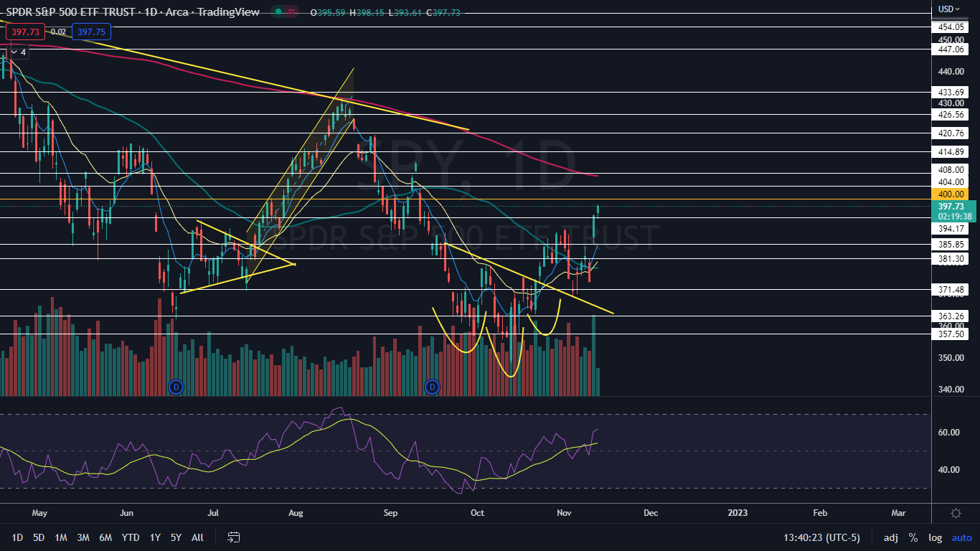The width and height of the screenshot is (980, 551).
Task: Click the blue buy price 397.75 button
Action: point(91,32)
